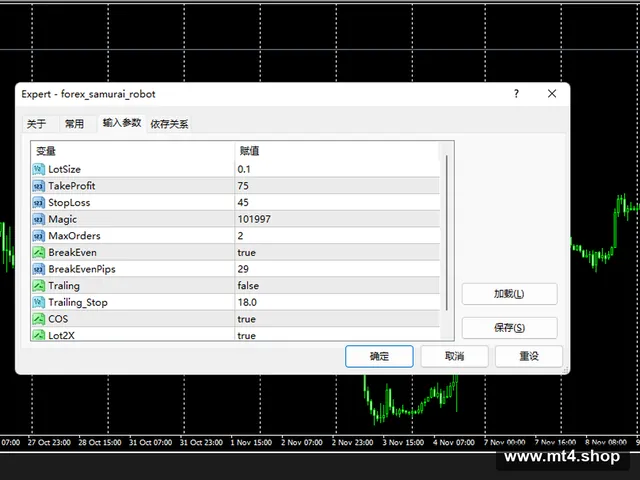
Task: Select the Magic value 101997
Action: [x=254, y=219]
